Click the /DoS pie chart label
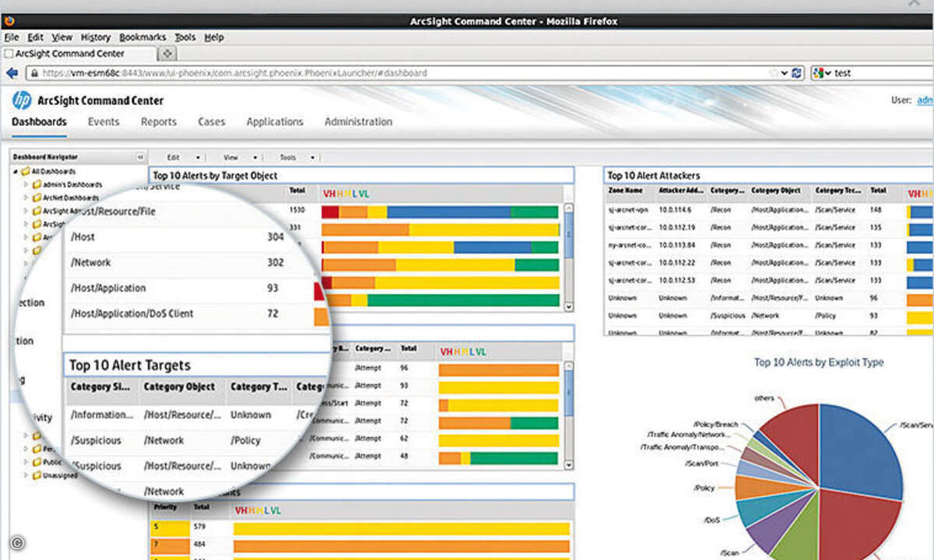The width and height of the screenshot is (934, 560). (x=711, y=519)
